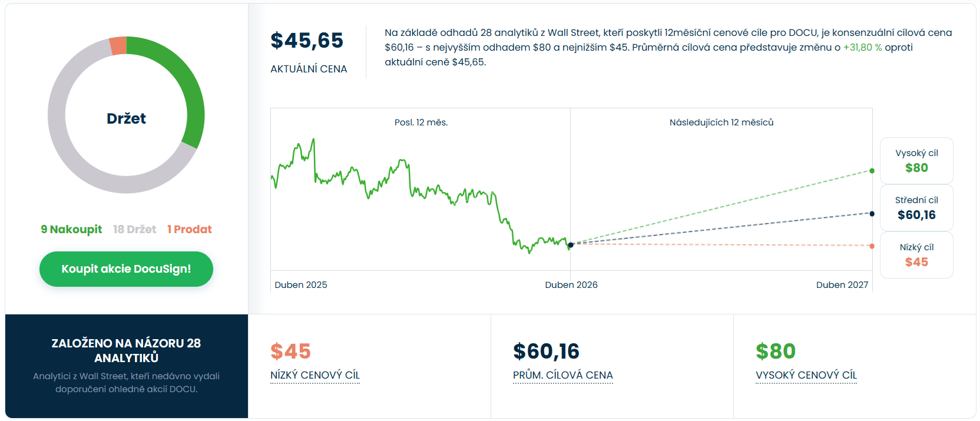
Task: Open the "Nízký cíl $45" target card
Action: tap(916, 255)
